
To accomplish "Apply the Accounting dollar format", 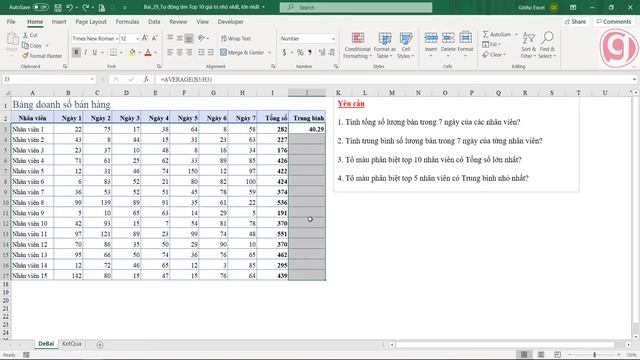I will pos(284,53).
